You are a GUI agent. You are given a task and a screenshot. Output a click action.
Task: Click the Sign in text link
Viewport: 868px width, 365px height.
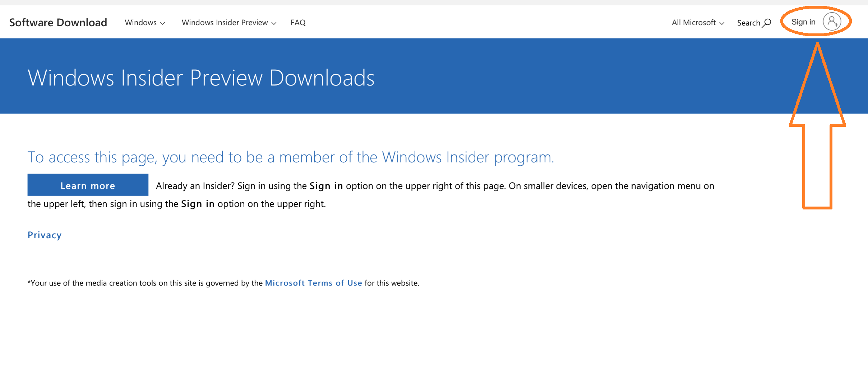click(x=803, y=22)
